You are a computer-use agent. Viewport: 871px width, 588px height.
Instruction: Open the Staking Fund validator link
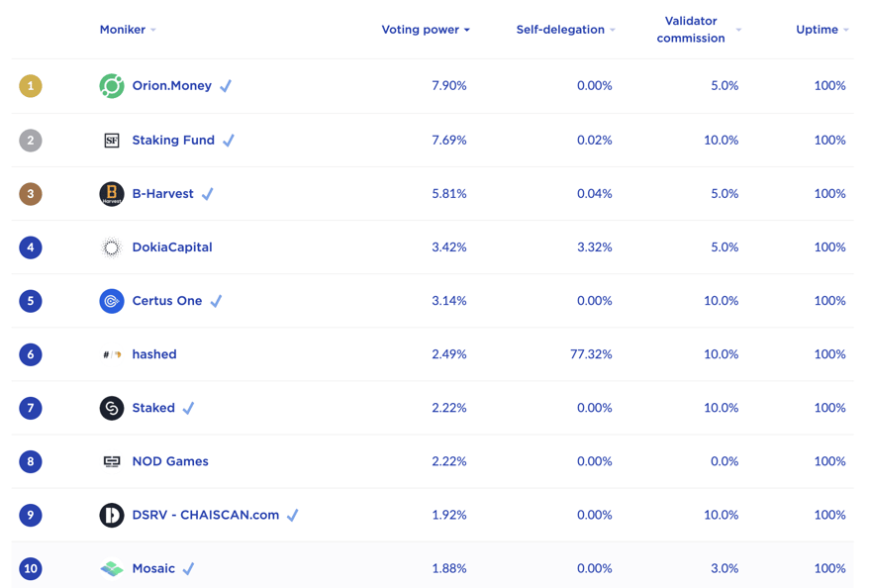173,140
